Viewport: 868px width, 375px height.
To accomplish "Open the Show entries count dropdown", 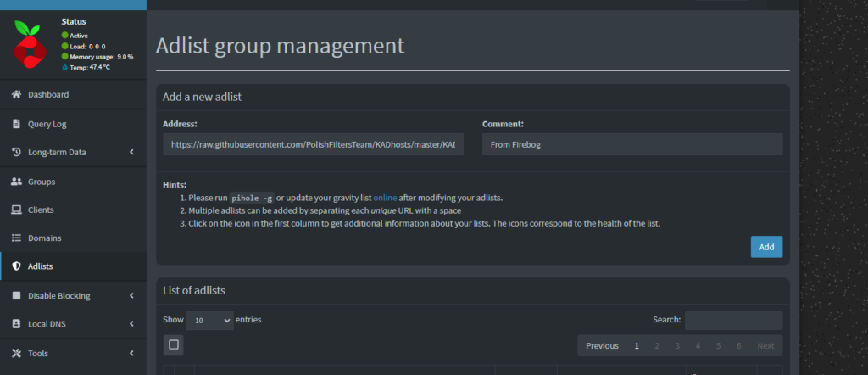I will click(209, 321).
